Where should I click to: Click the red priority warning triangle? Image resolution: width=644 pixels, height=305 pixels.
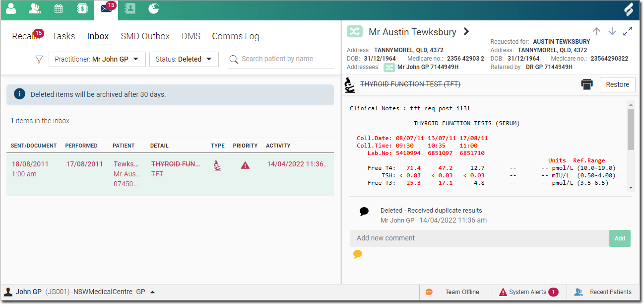point(245,165)
